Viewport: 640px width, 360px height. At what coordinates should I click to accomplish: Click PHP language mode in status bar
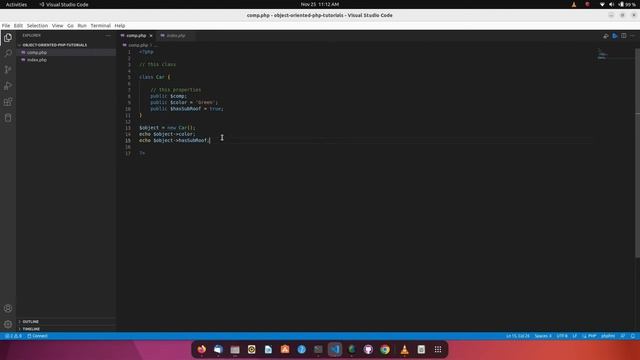pyautogui.click(x=592, y=336)
